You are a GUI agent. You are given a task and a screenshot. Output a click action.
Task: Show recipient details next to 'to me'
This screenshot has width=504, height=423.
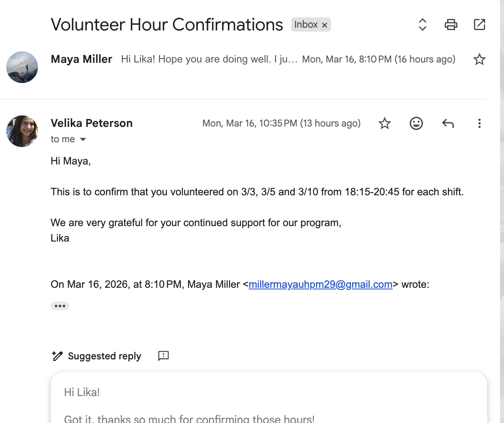coord(83,139)
